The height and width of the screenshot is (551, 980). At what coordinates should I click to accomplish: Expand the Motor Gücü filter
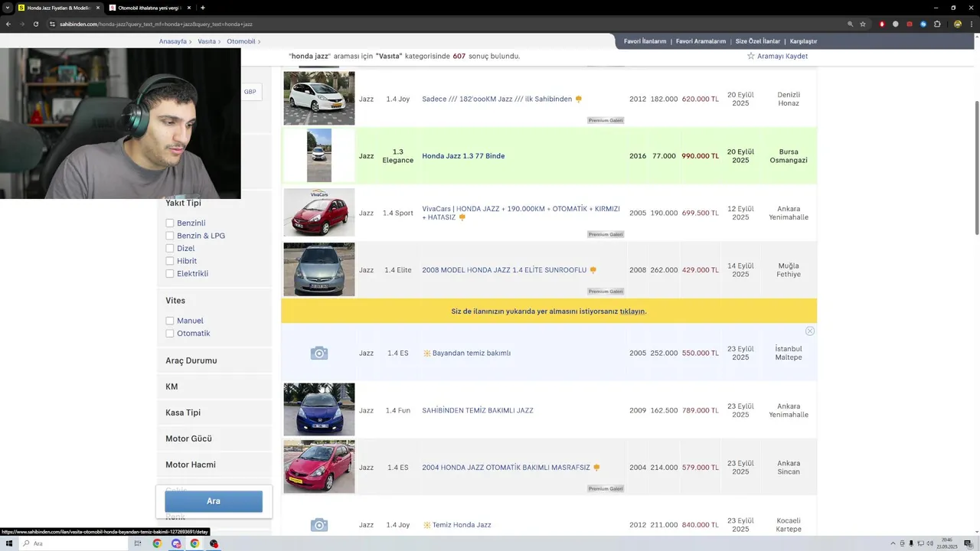[214, 439]
